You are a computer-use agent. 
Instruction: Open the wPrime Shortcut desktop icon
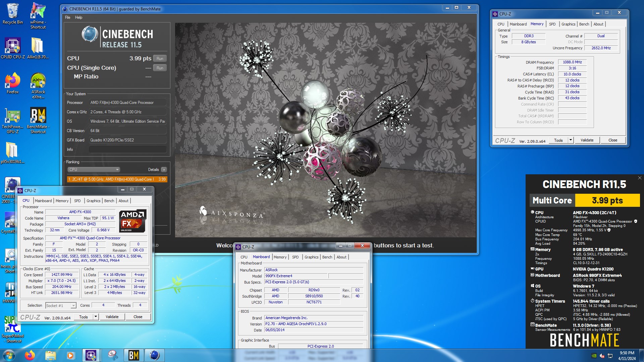point(38,16)
